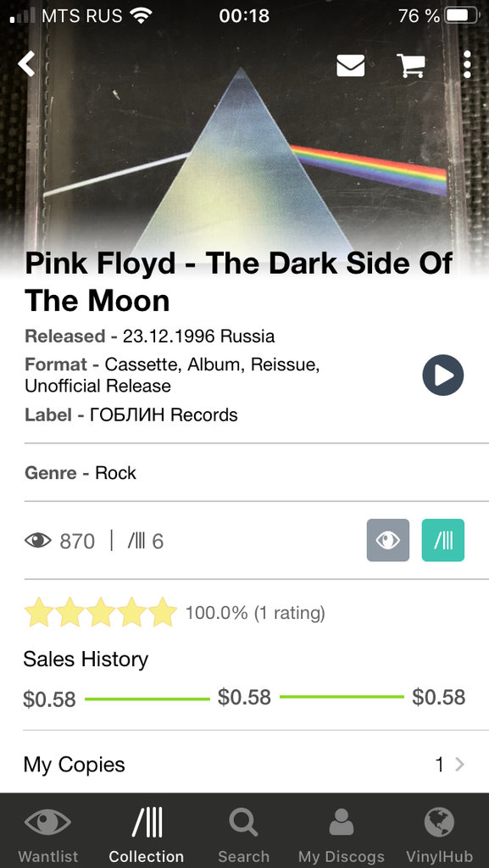Tap the collection count showing 6
Viewport: 489px width, 868px height.
point(146,541)
